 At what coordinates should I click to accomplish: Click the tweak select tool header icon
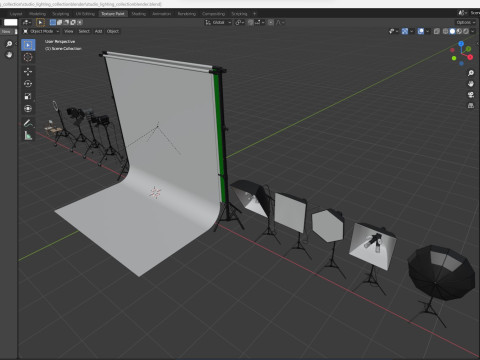tap(40, 22)
